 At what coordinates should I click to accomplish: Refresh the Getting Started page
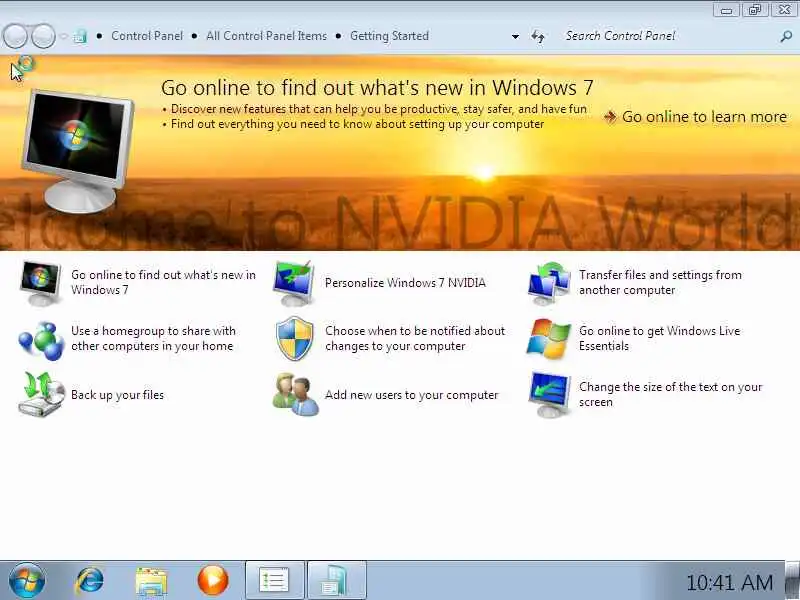(x=538, y=37)
